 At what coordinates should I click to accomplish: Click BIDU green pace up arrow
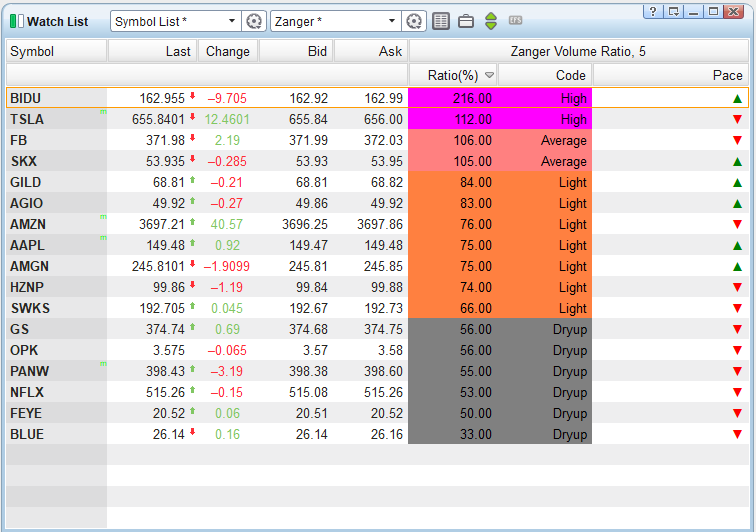coord(737,98)
